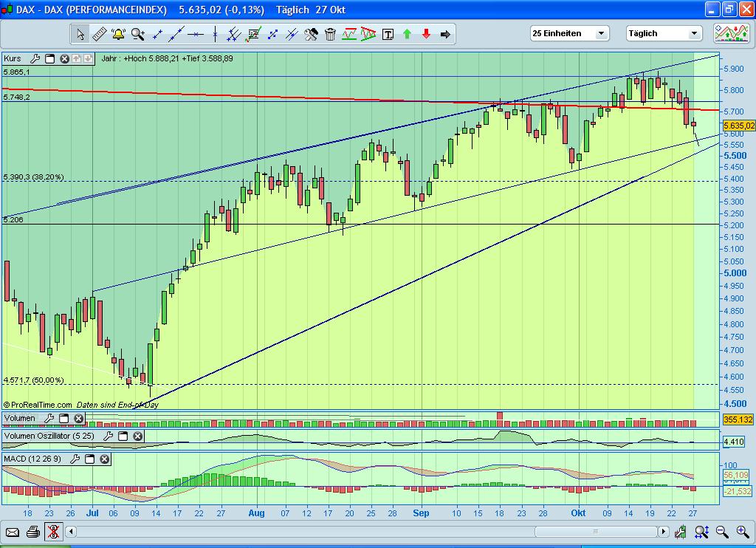756x548 pixels.
Task: Maximize the Volumen panel
Action: (63, 419)
